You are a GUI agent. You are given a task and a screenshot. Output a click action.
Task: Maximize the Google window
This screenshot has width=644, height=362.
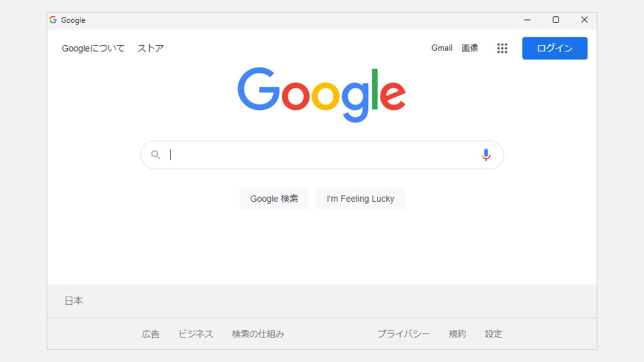coord(556,20)
